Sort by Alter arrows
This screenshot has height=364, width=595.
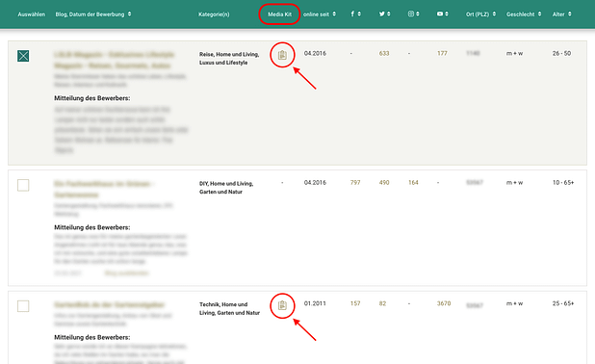[570, 14]
